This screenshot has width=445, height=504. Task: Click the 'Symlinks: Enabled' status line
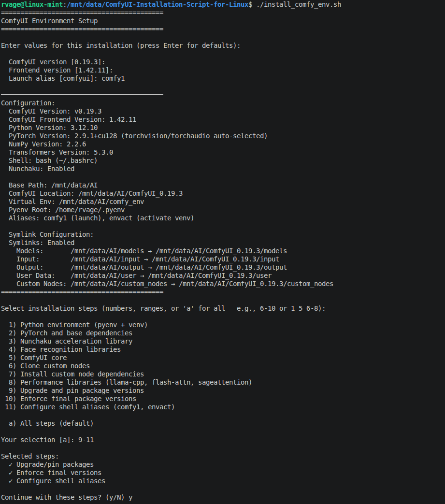click(x=42, y=243)
